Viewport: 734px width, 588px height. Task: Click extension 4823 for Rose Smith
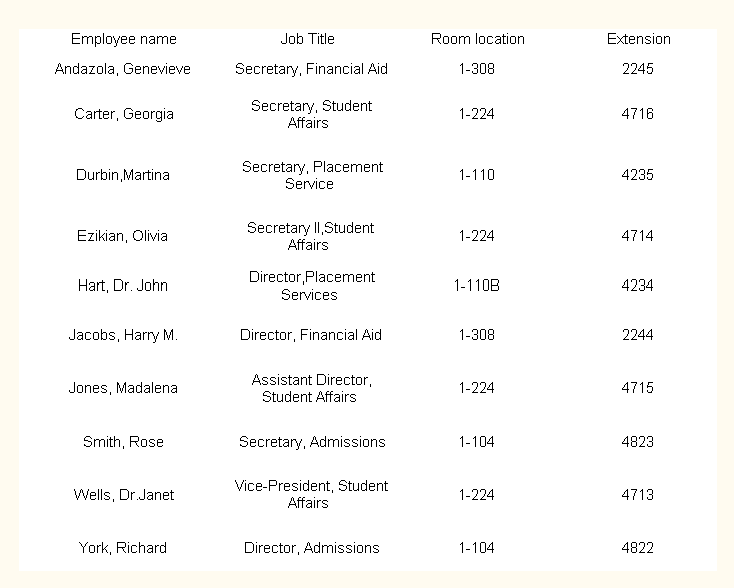coord(637,442)
